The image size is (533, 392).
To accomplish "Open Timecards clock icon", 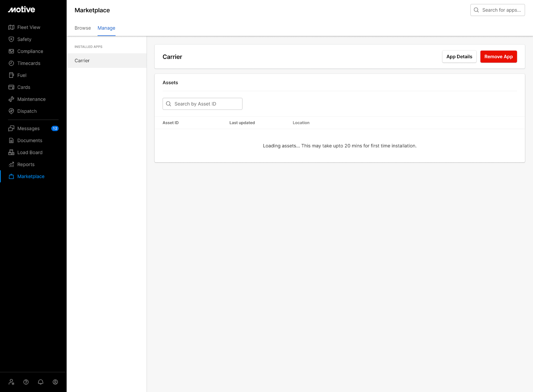I will tap(11, 63).
